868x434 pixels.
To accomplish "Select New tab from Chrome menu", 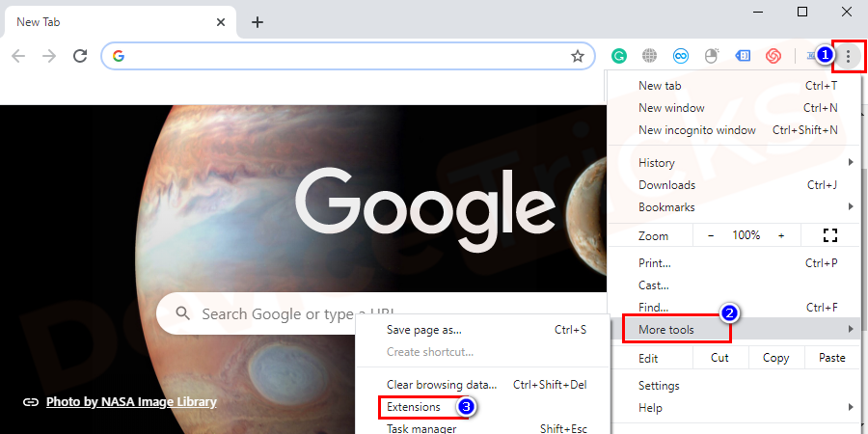I will click(734, 86).
